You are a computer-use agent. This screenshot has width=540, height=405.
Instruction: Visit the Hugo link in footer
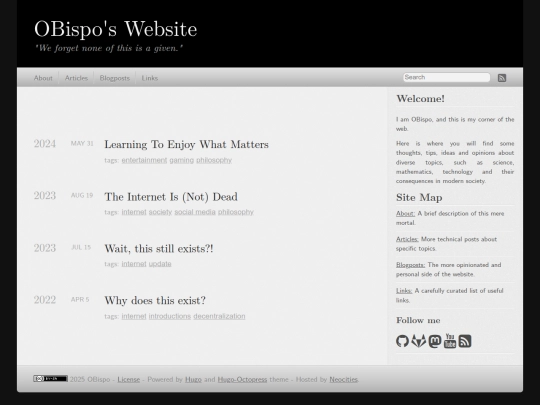pyautogui.click(x=193, y=380)
